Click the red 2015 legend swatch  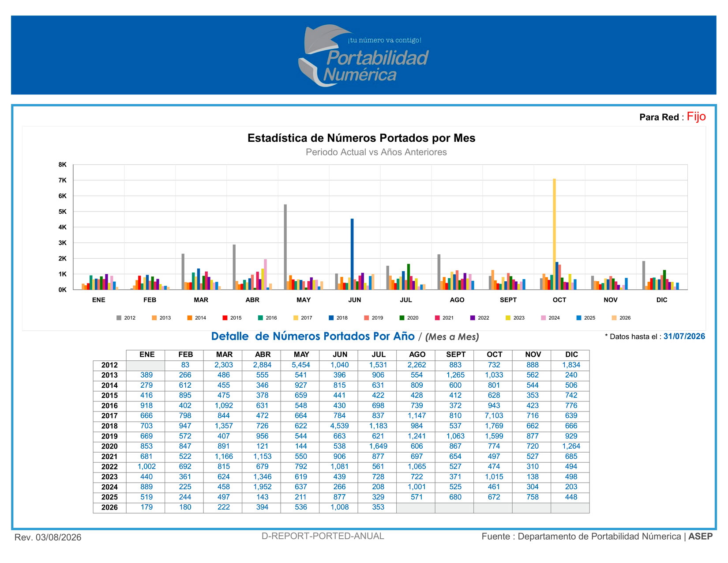coord(225,318)
